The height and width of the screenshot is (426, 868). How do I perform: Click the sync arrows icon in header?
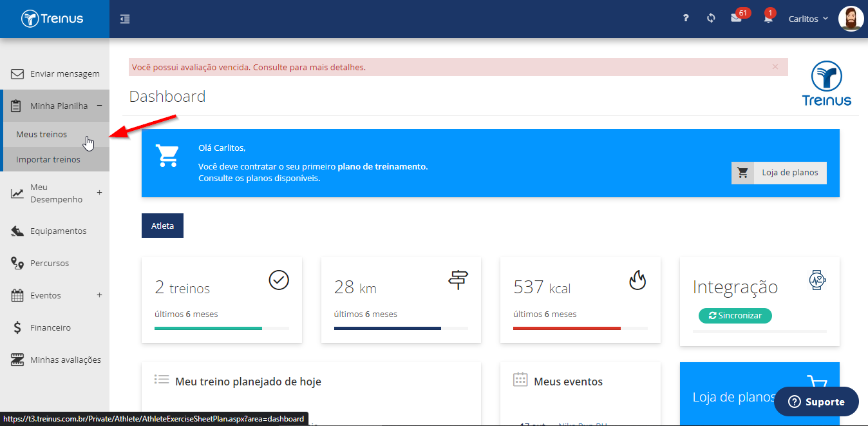[711, 19]
